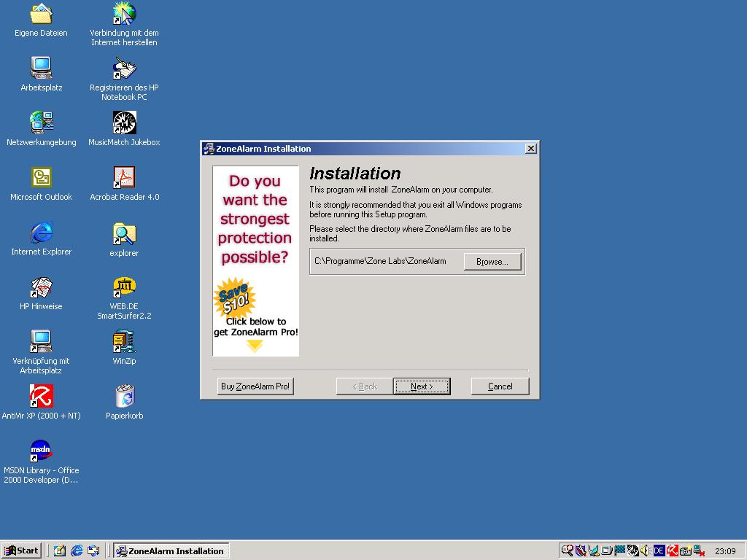Image resolution: width=747 pixels, height=560 pixels.
Task: Click the disconnected network tray icon
Action: tap(699, 551)
